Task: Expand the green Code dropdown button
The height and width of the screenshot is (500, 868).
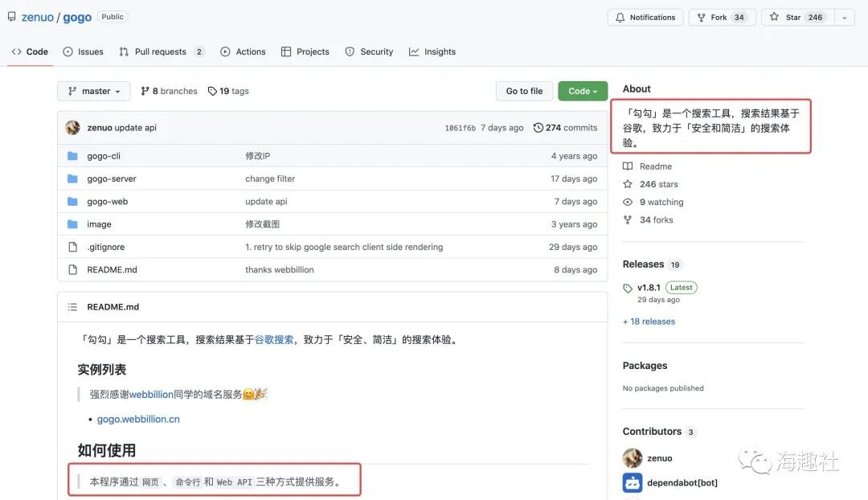Action: point(583,91)
